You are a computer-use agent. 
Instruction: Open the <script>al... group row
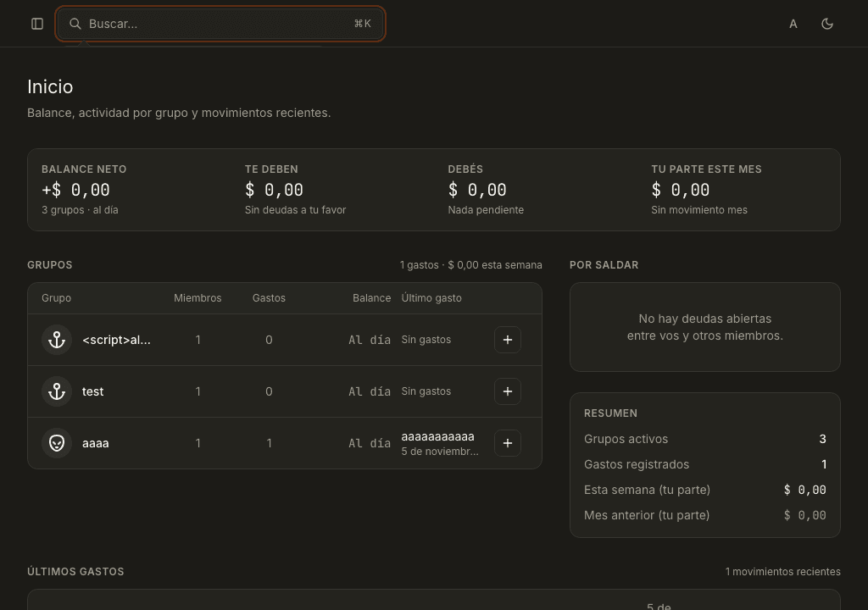285,340
